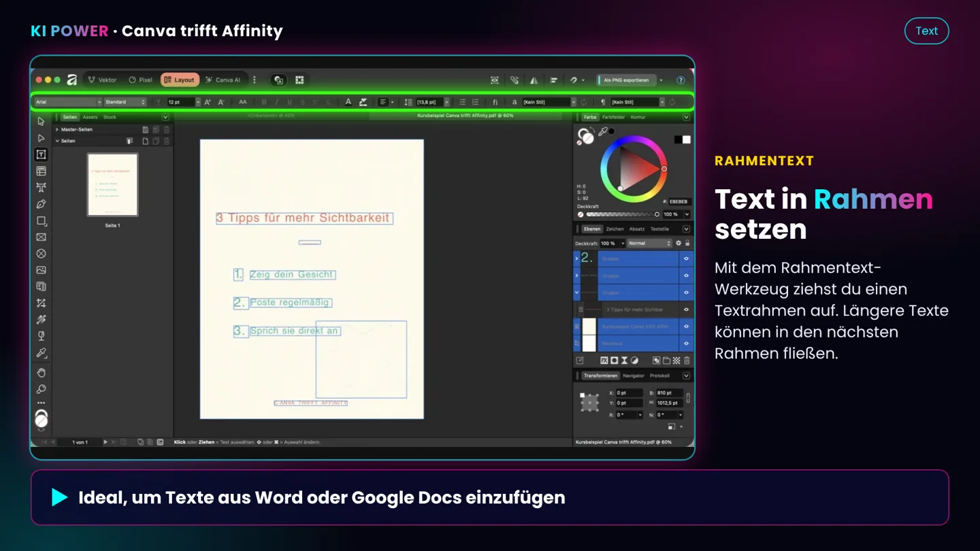Viewport: 980px width, 551px height.
Task: Select the Rectangle shape tool
Action: tap(41, 221)
